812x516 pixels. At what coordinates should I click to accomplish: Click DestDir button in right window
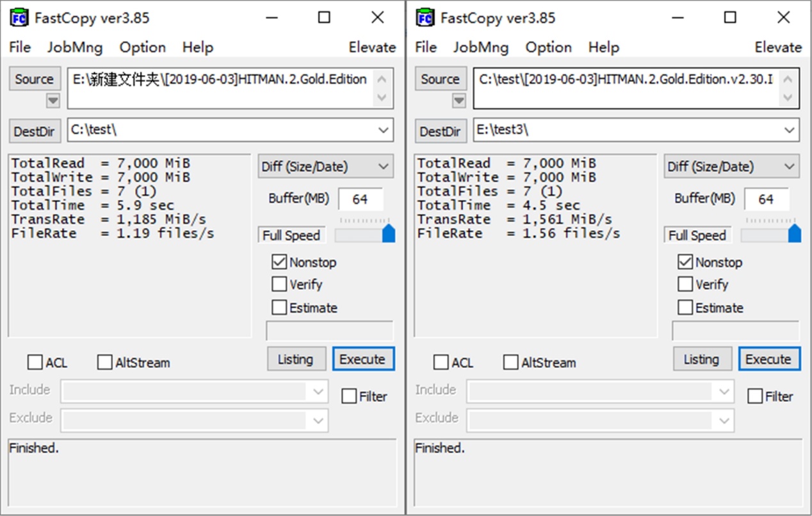click(x=441, y=131)
